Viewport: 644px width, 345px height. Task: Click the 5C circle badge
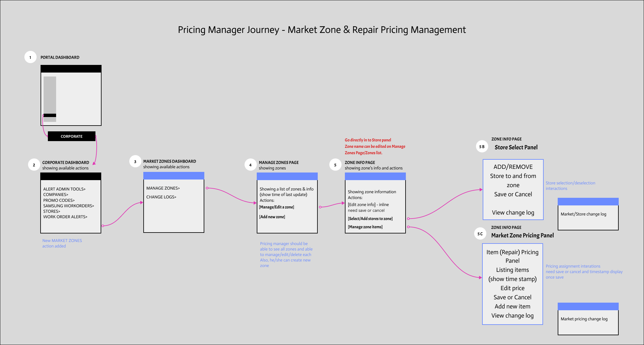(x=480, y=234)
